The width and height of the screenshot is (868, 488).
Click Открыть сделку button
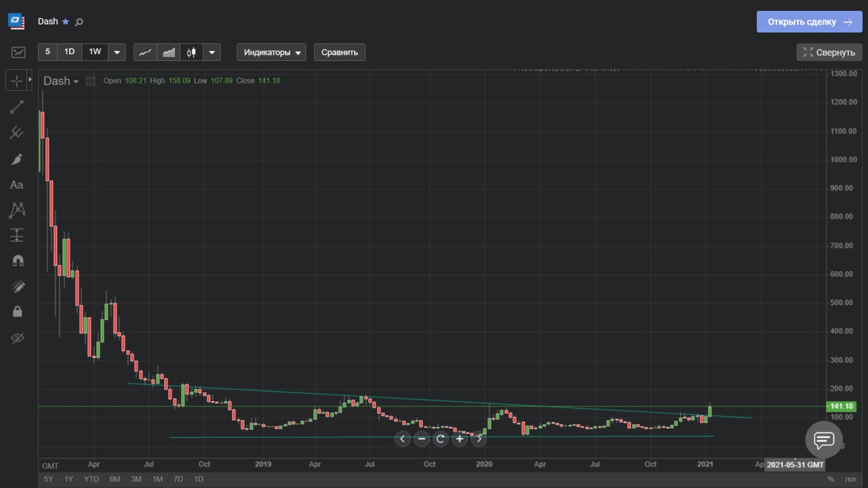(x=809, y=22)
